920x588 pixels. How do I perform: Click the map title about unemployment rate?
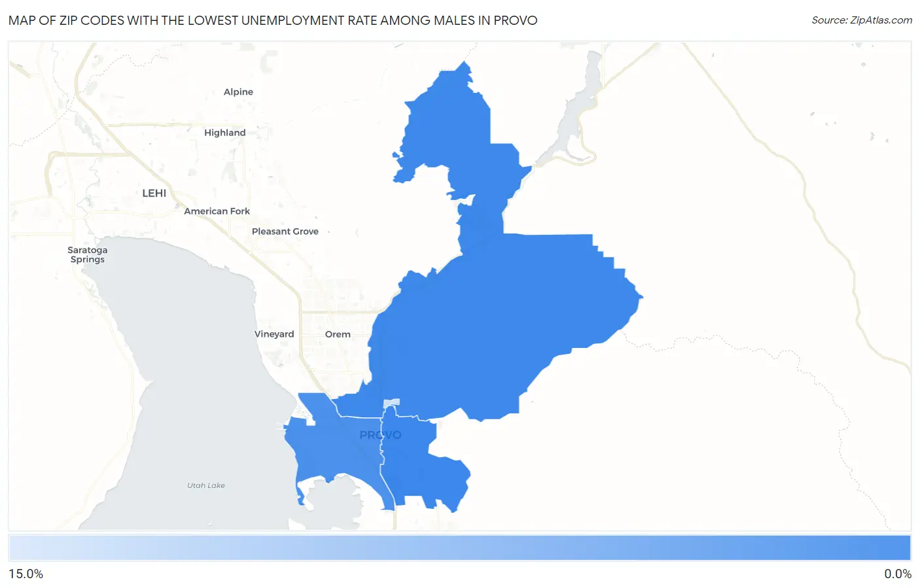[x=273, y=20]
